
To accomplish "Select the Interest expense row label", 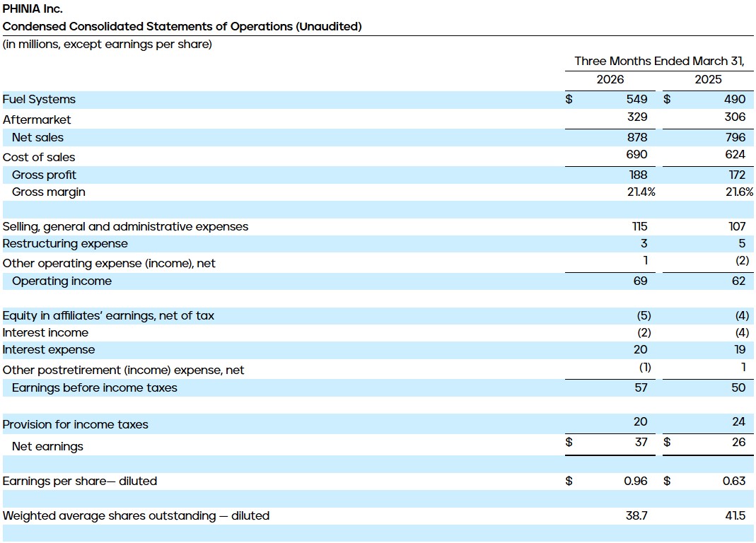I will click(x=49, y=349).
